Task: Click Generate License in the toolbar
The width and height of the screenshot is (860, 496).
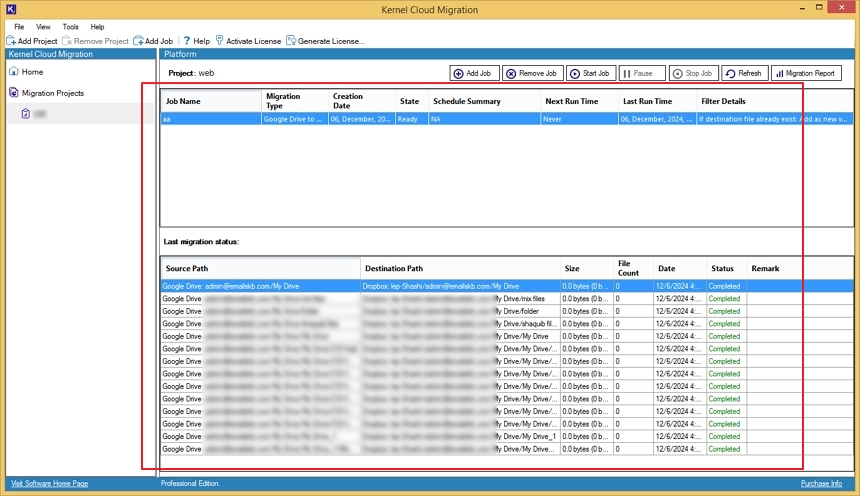Action: pyautogui.click(x=325, y=41)
